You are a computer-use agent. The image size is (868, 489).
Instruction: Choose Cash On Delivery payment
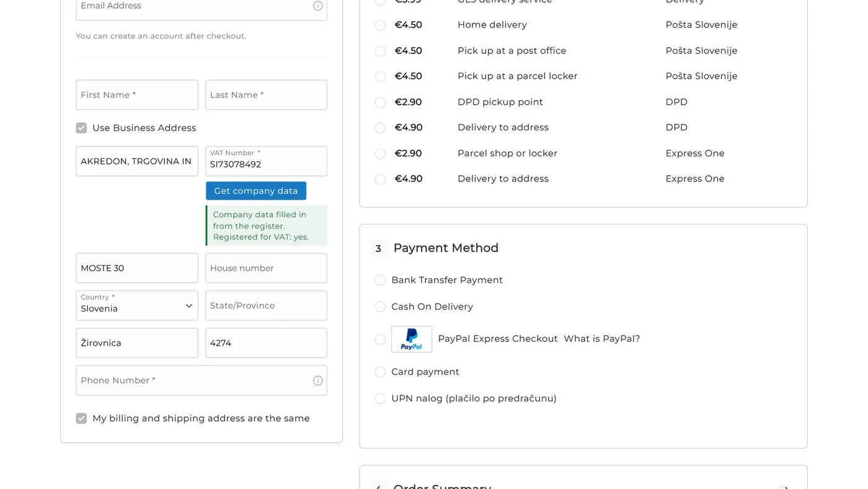pos(381,307)
